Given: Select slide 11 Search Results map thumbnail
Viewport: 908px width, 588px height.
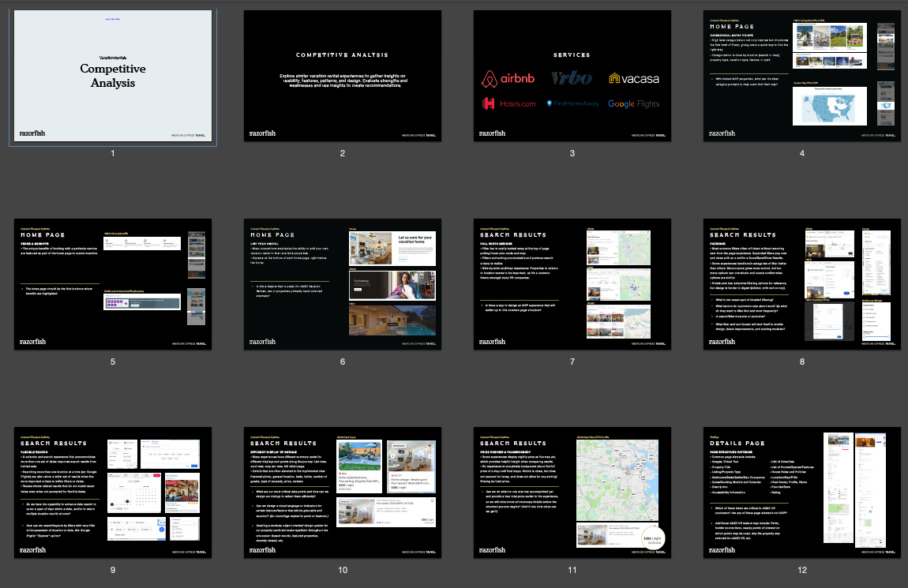Looking at the screenshot, I should point(572,492).
